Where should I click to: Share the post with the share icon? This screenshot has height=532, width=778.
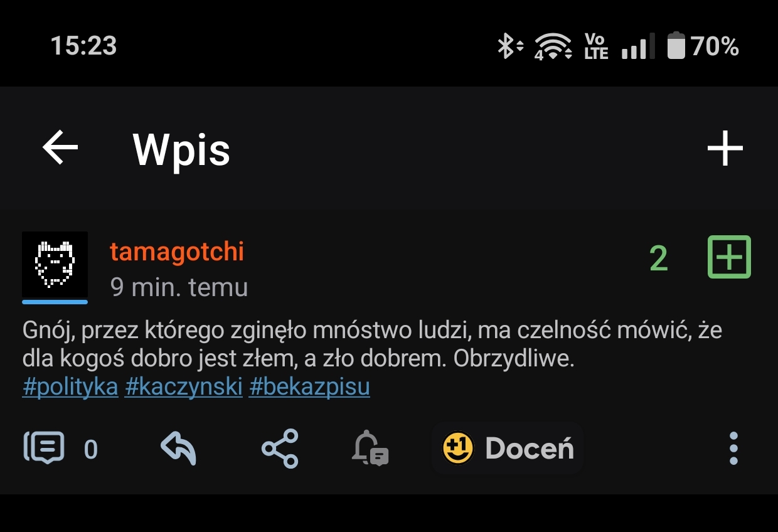(x=280, y=449)
